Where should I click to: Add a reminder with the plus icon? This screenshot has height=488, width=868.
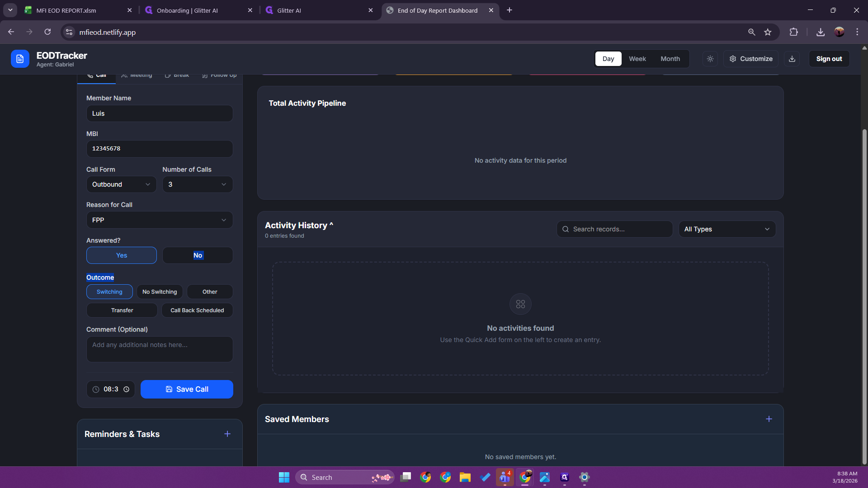(227, 434)
